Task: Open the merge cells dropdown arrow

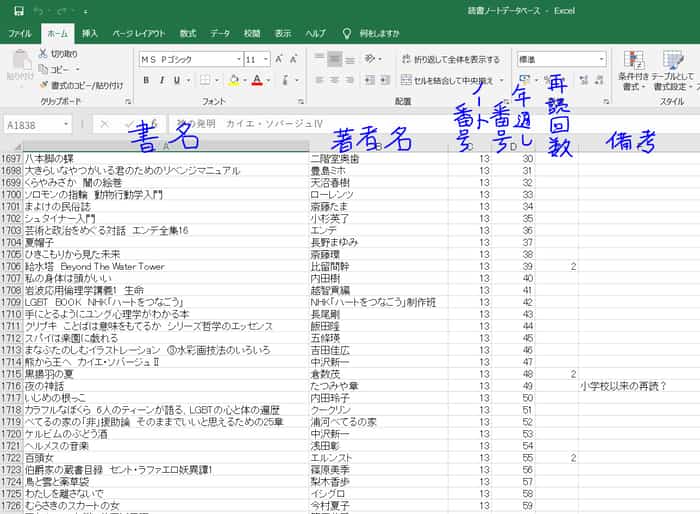Action: coord(501,80)
